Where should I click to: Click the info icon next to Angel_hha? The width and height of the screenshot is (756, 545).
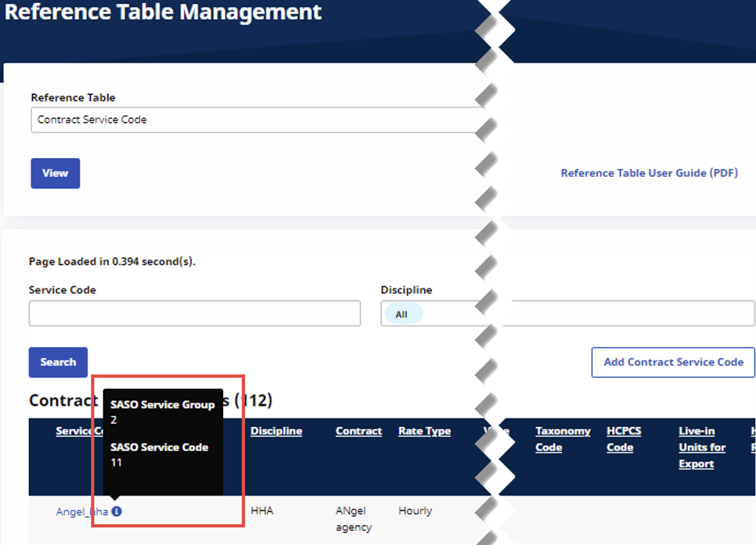pos(117,512)
